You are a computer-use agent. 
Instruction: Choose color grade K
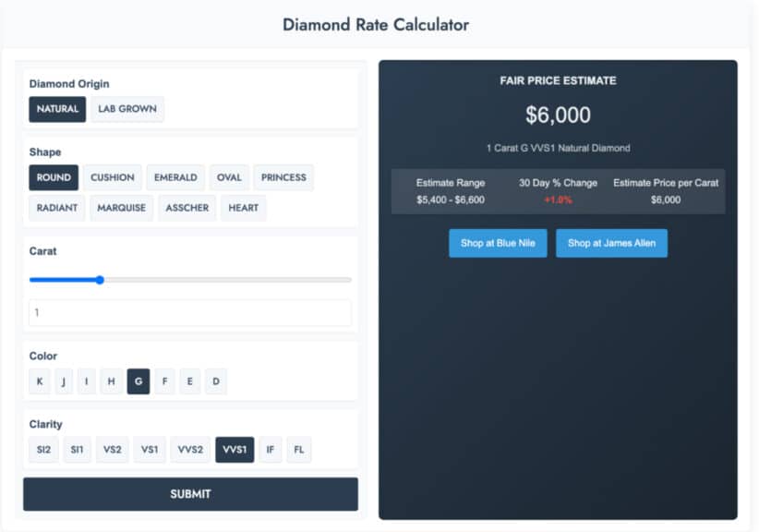click(39, 381)
